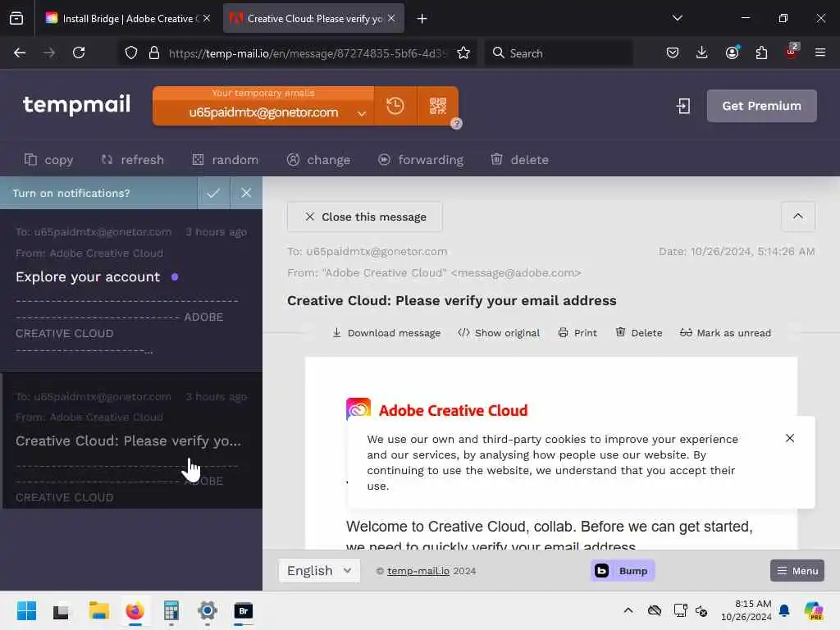Screen dimensions: 840x630
Task: Open Settings gear on taskbar
Action: (208, 610)
